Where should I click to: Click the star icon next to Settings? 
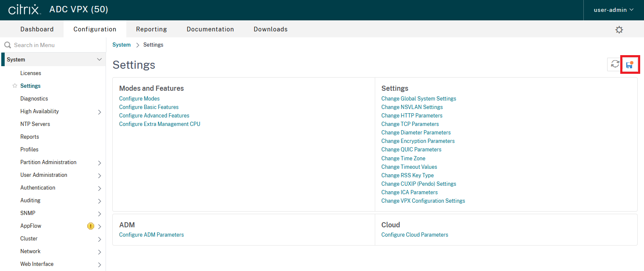tap(15, 86)
